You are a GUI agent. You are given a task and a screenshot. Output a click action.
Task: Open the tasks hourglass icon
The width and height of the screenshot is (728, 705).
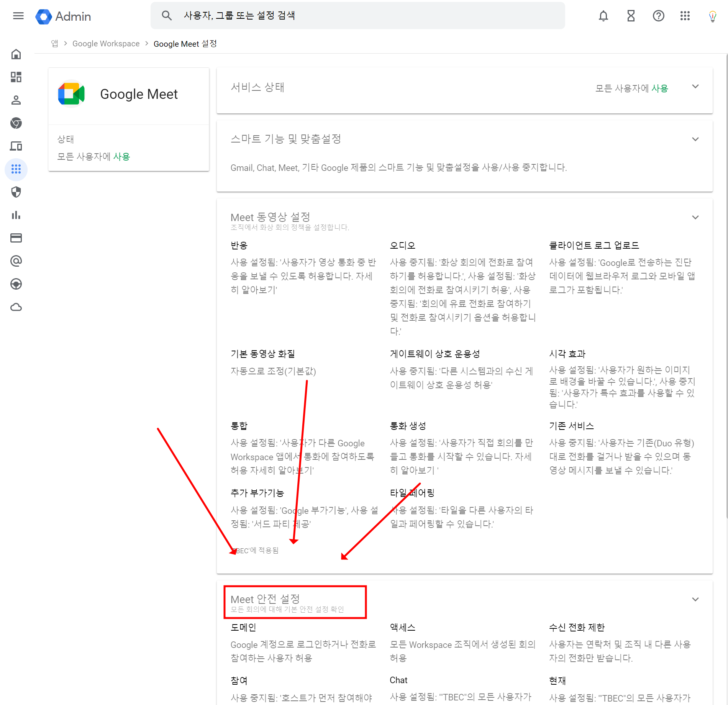click(631, 16)
